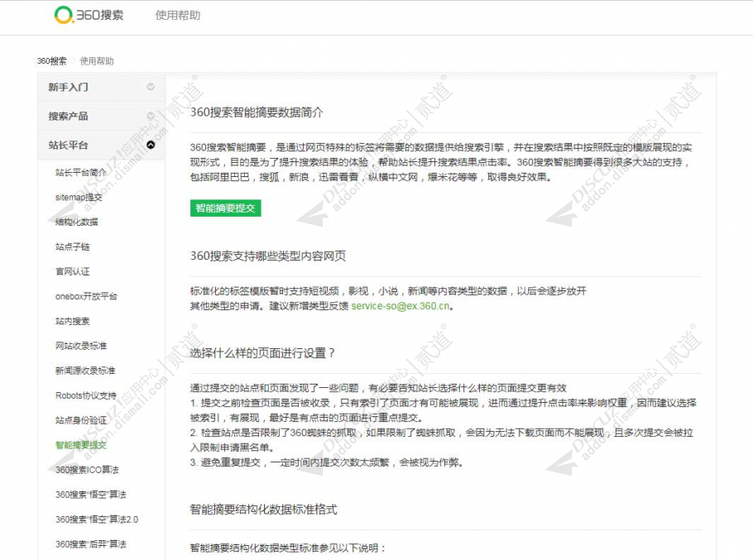Screen dimensions: 753x560
Task: Select 使用帮助 in the breadcrumb
Action: 97,61
